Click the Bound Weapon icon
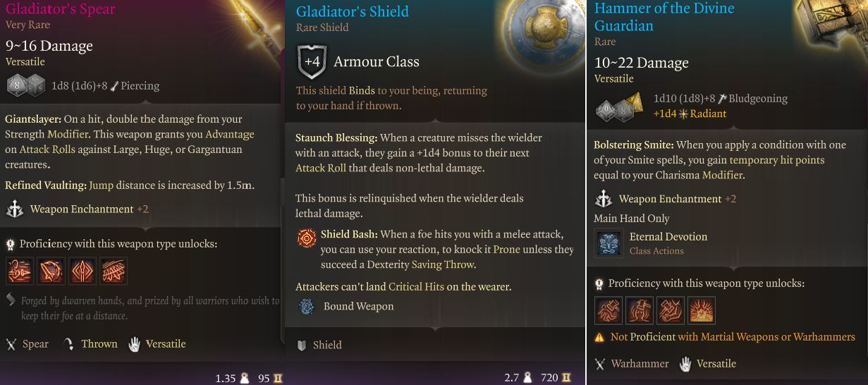The image size is (868, 385). tap(307, 306)
